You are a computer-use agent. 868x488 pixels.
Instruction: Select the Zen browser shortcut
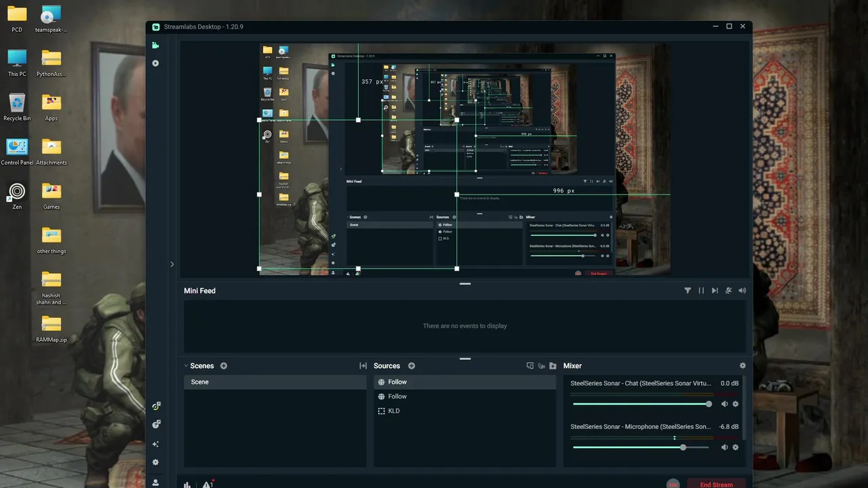[17, 196]
